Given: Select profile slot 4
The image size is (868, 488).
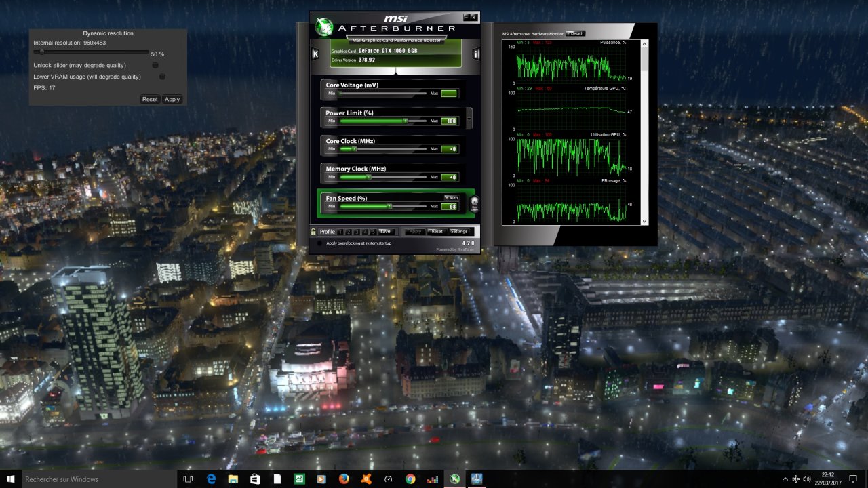Looking at the screenshot, I should [365, 232].
